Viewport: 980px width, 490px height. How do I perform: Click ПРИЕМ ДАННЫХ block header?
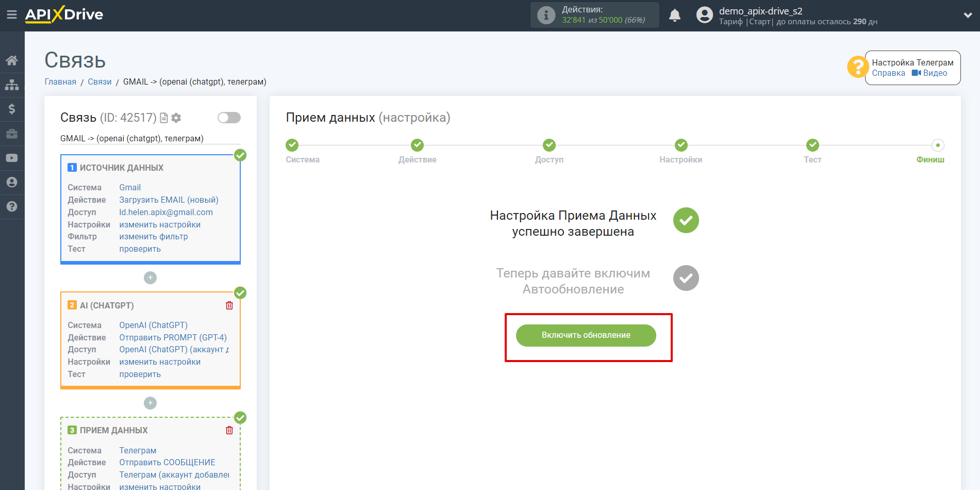pyautogui.click(x=114, y=430)
